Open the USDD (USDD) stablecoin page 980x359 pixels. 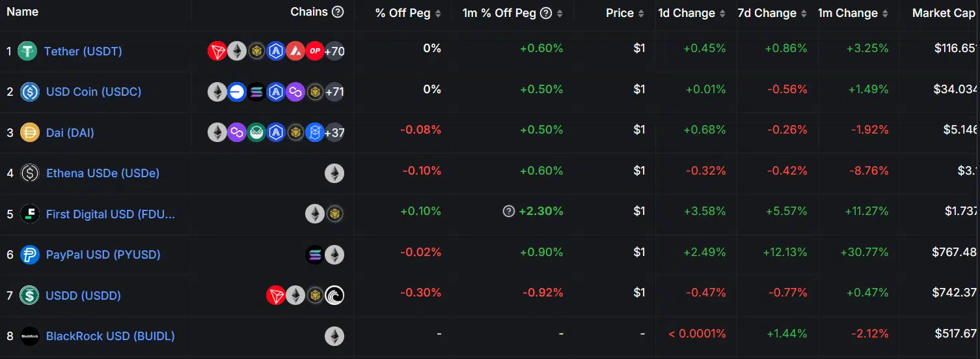tap(83, 295)
